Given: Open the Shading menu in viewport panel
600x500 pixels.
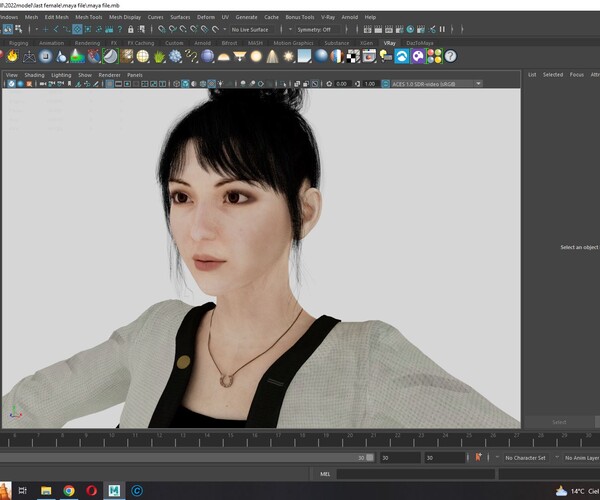Looking at the screenshot, I should [x=34, y=75].
